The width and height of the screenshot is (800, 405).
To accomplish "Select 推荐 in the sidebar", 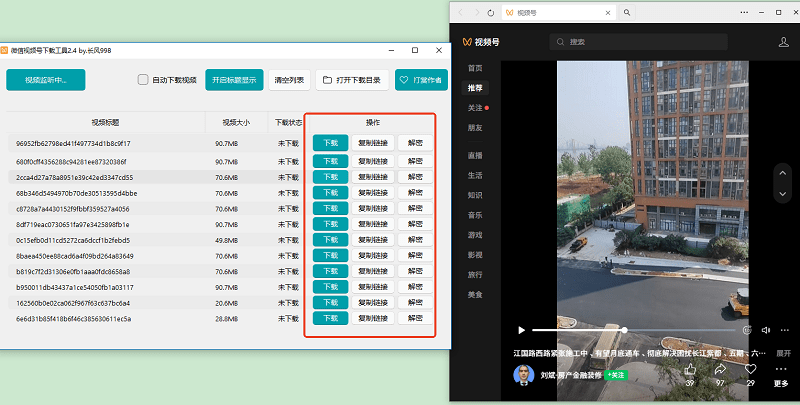I will [x=475, y=88].
